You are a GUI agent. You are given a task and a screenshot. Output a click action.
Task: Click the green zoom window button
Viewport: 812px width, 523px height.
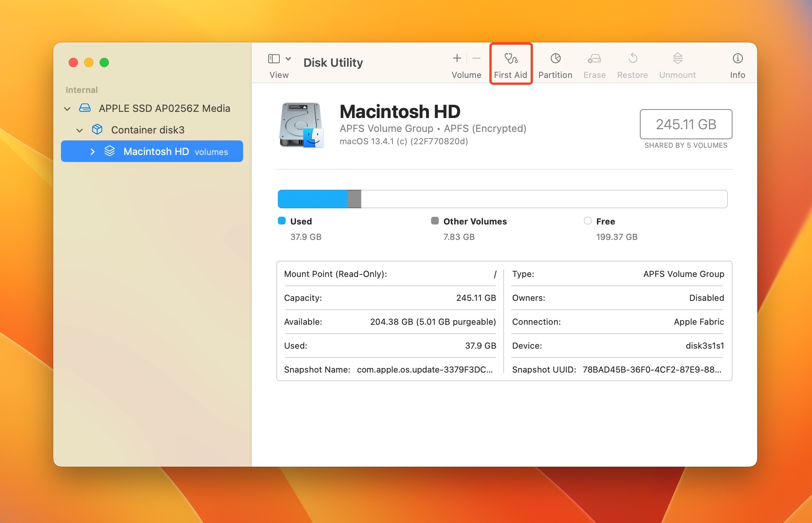pyautogui.click(x=104, y=62)
